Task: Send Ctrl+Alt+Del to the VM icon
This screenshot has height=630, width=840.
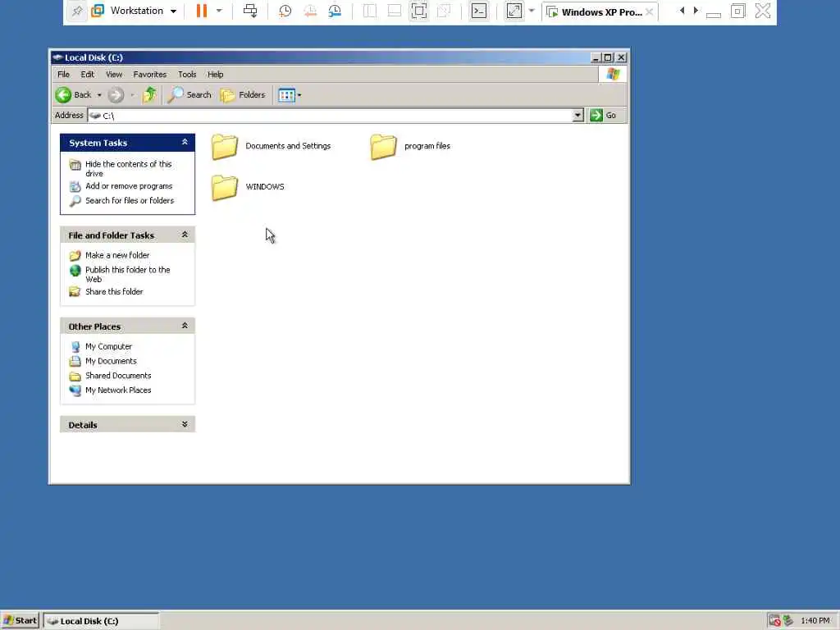Action: 250,11
